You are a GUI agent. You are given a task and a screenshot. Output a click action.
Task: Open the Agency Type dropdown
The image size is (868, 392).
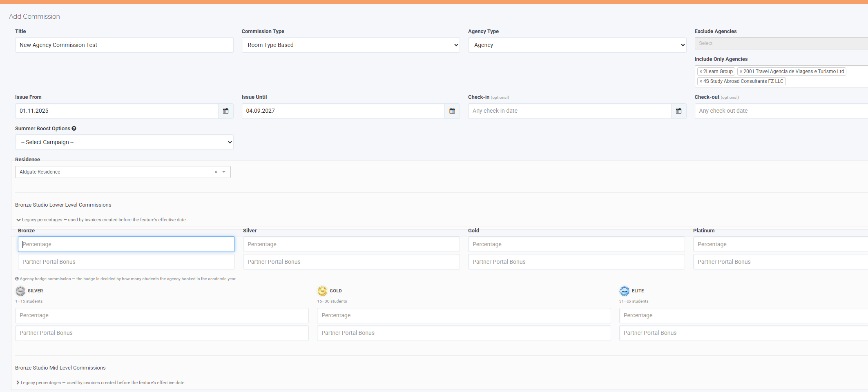coord(577,45)
